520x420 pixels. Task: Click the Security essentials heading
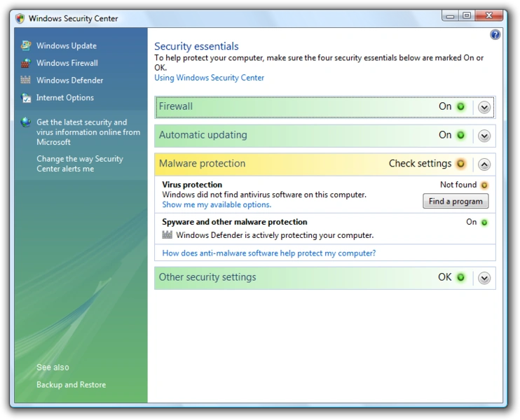tap(196, 46)
